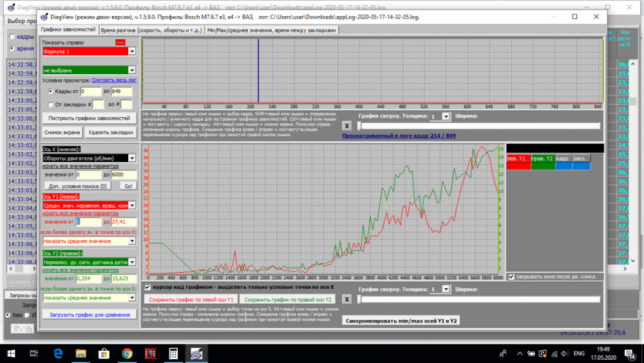This screenshot has width=644, height=363.
Task: Click 'Построить графики зависимостей' button
Action: click(89, 119)
